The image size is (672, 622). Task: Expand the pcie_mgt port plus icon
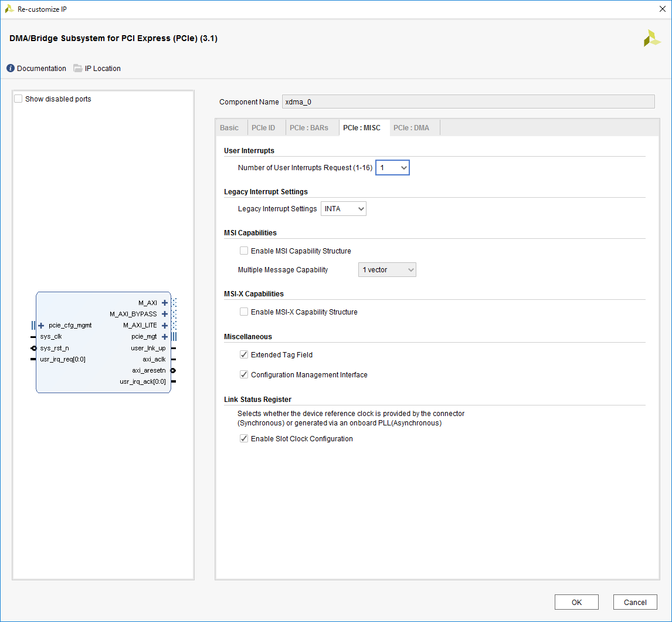pos(165,337)
